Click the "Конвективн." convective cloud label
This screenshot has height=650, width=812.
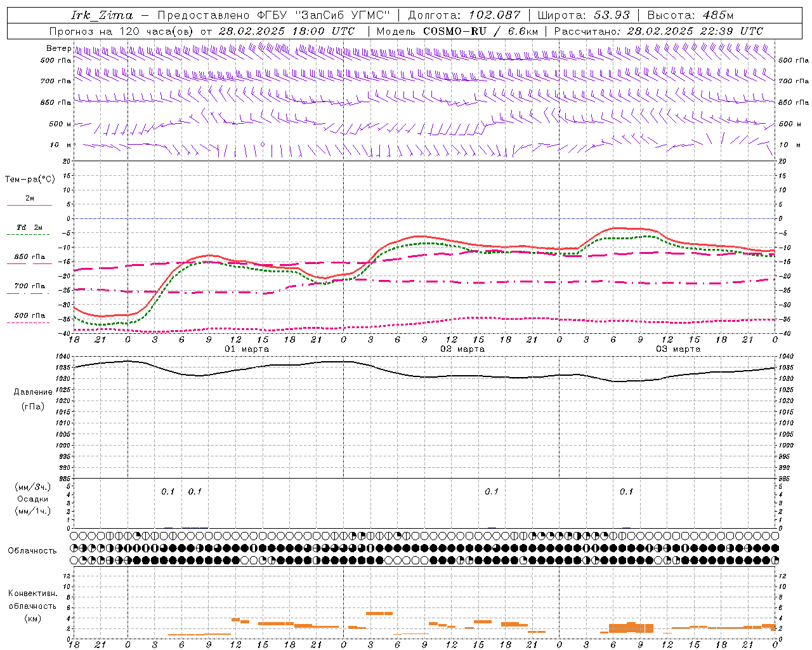(33, 594)
